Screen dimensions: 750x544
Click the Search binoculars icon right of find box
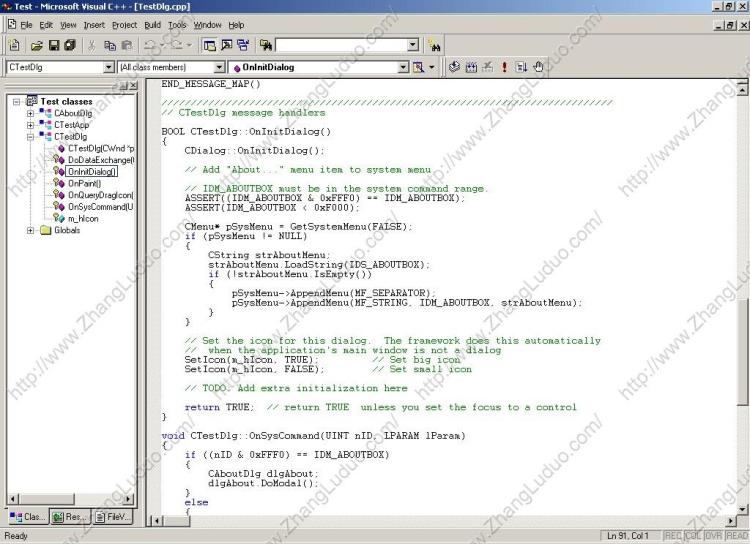[435, 46]
